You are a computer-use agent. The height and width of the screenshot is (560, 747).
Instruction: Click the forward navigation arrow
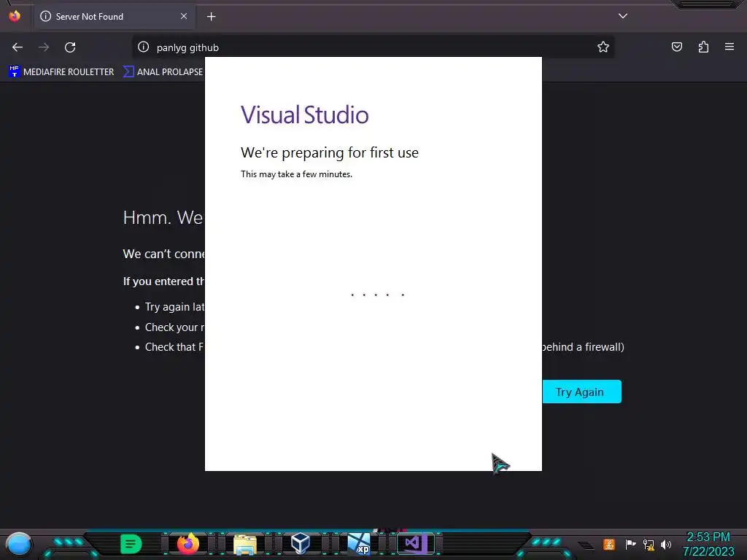[44, 47]
